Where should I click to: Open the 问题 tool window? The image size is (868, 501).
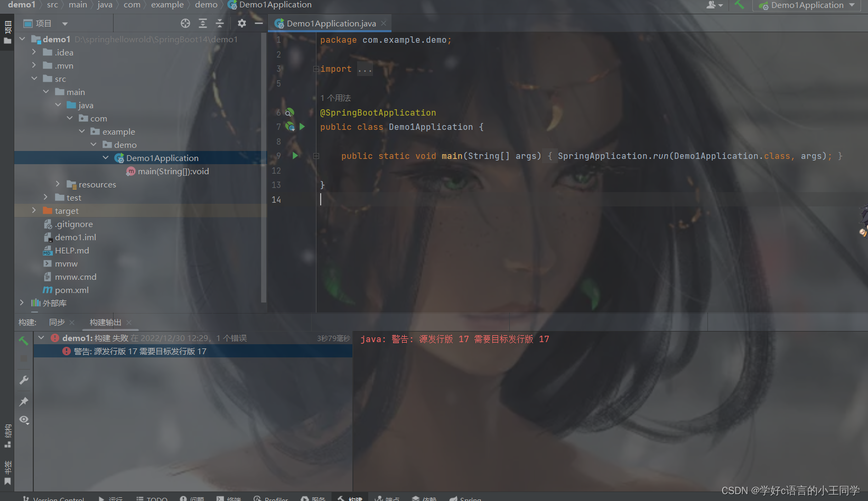[x=192, y=498]
